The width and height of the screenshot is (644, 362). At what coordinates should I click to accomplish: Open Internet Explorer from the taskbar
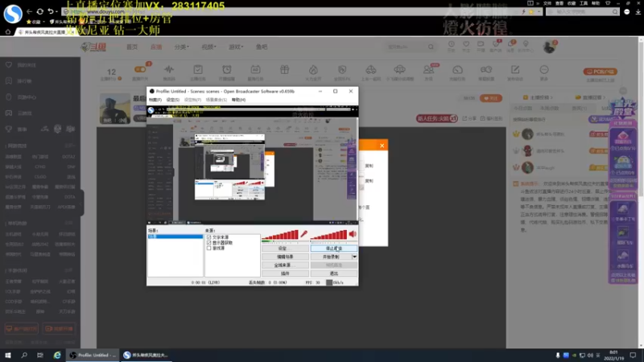pyautogui.click(x=57, y=355)
